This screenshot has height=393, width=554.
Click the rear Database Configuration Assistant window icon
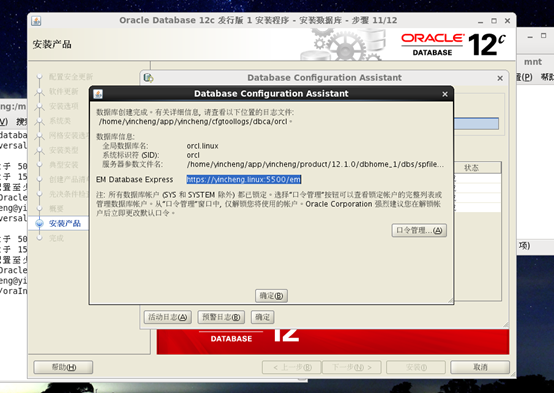click(x=148, y=78)
